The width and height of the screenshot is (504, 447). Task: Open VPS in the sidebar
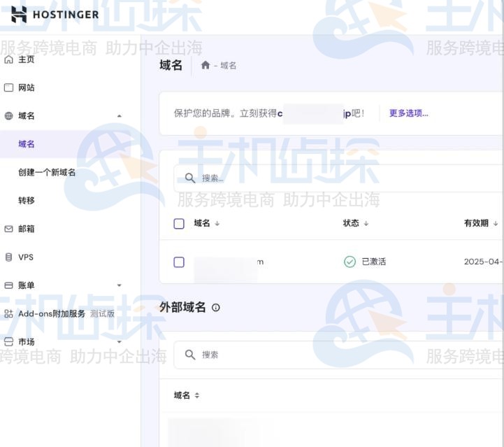[x=26, y=257]
